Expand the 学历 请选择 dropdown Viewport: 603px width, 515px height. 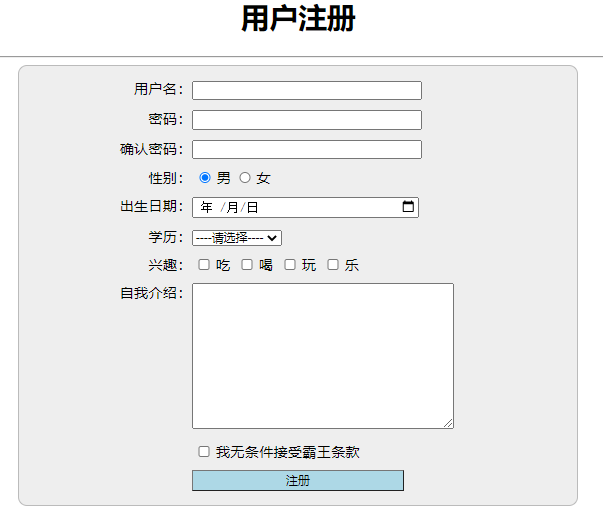click(237, 238)
